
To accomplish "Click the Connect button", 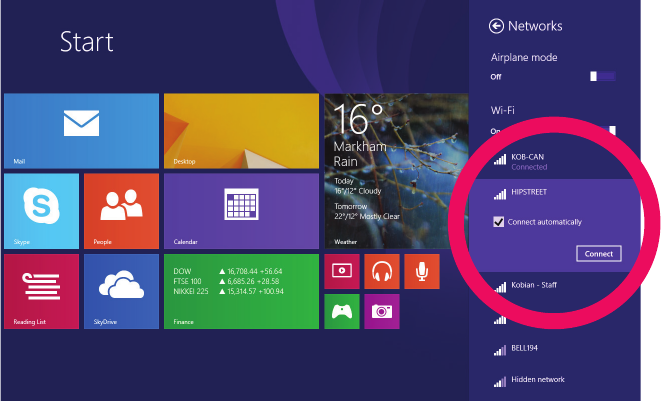I will tap(599, 253).
